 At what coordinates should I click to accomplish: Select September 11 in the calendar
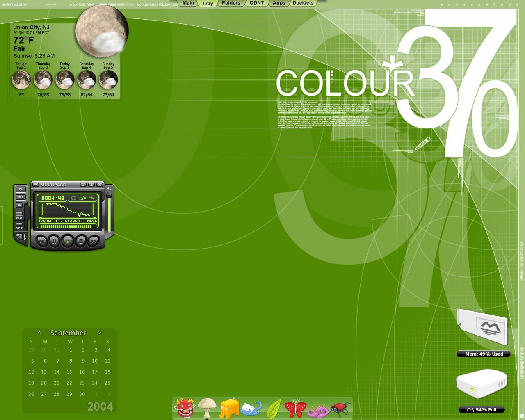(x=107, y=361)
